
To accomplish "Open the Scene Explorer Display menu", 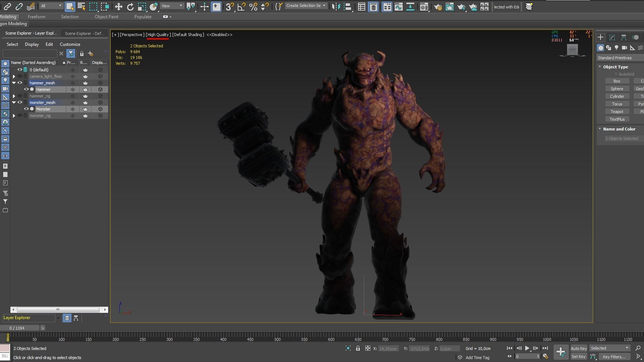I will (x=32, y=44).
